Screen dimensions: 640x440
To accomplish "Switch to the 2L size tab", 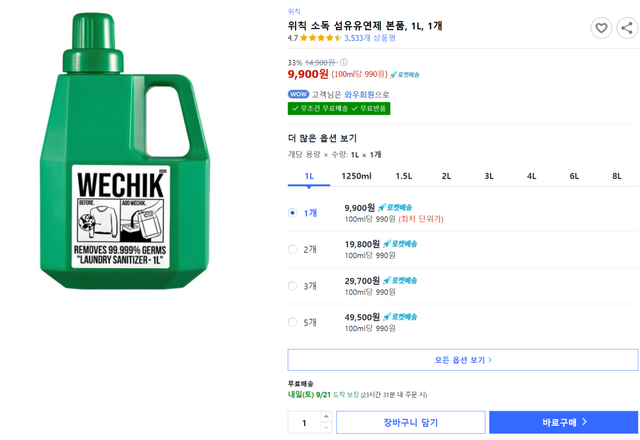I will 446,176.
